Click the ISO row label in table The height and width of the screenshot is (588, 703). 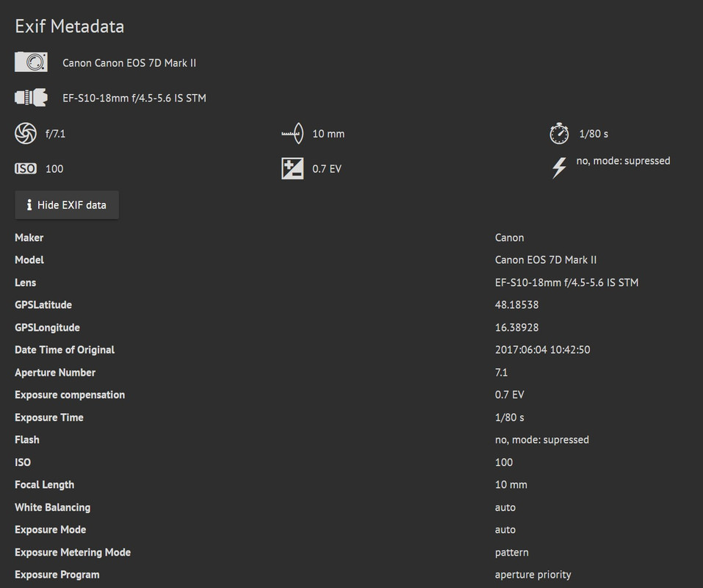pos(23,462)
